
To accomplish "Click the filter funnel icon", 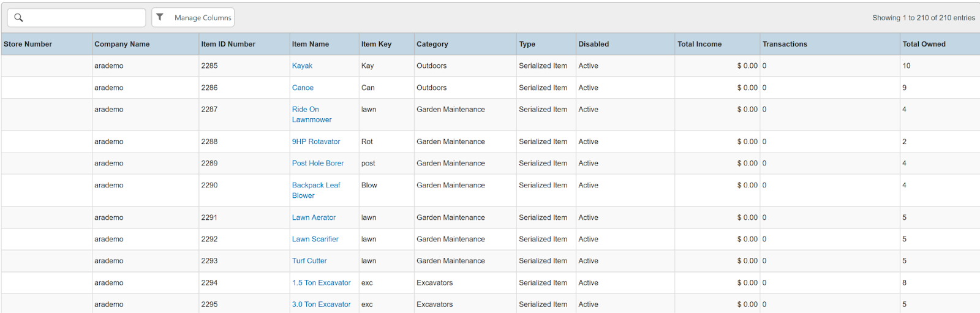I will [x=160, y=17].
